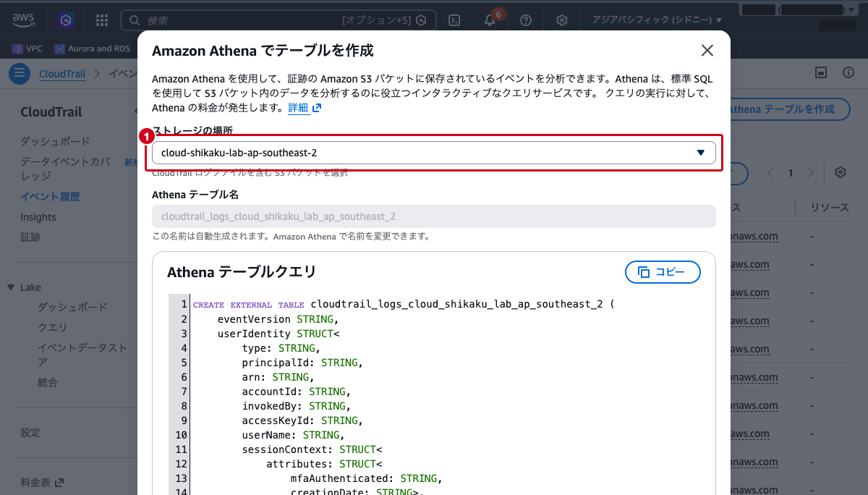Open notifications bell icon
Image resolution: width=868 pixels, height=495 pixels.
pos(490,20)
